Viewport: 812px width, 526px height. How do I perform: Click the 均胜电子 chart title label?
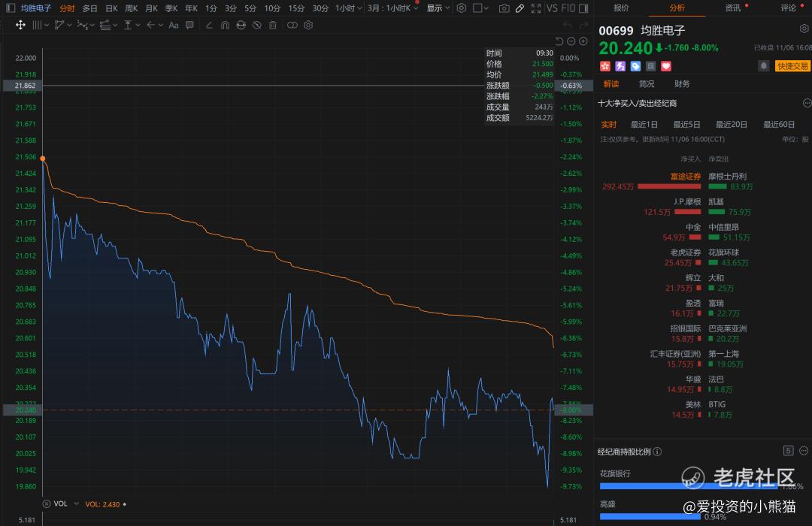pos(36,8)
